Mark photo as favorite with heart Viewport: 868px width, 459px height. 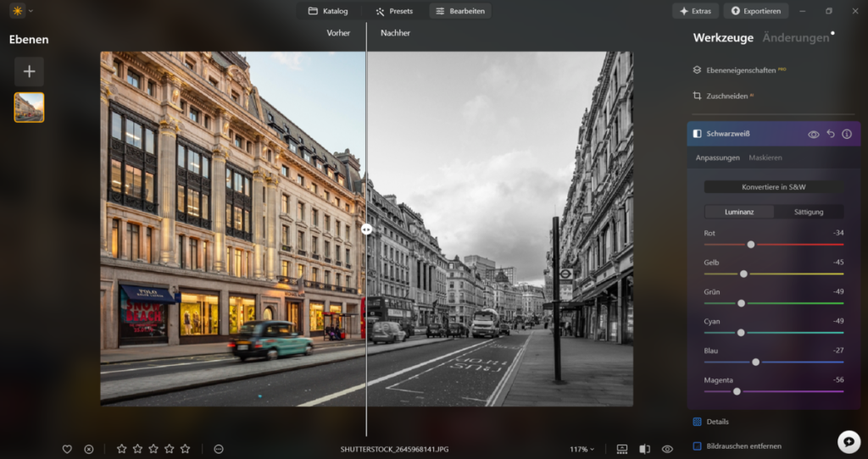point(67,449)
